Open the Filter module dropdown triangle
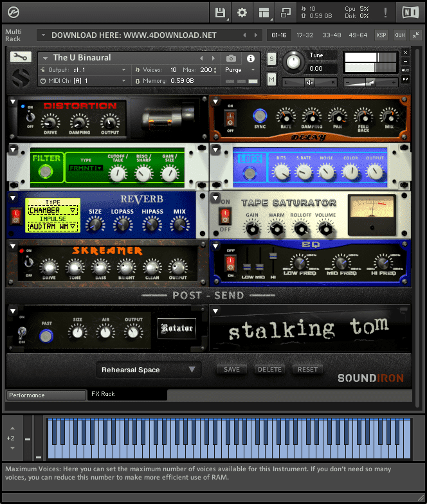The image size is (427, 504). point(13,149)
